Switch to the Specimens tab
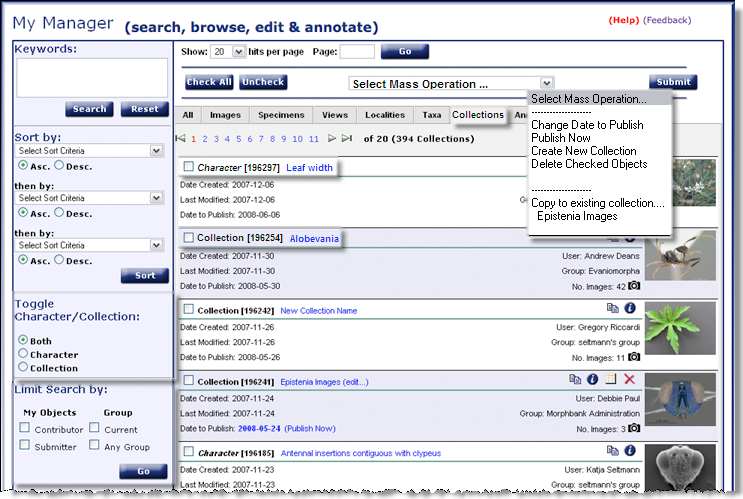 coord(283,115)
